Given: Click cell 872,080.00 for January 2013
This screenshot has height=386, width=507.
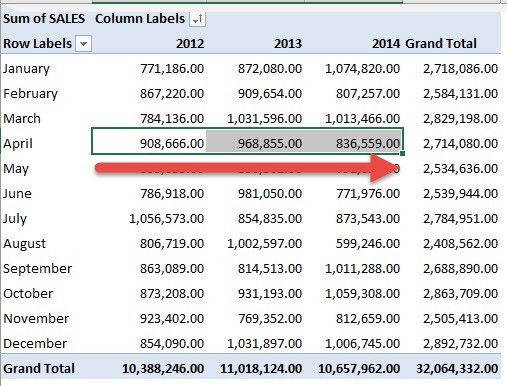Looking at the screenshot, I should [x=270, y=69].
